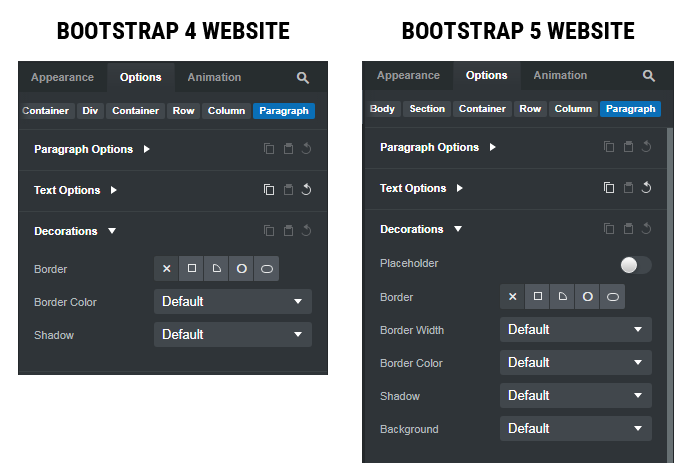Select Row breadcrumb in Bootstrap 4 panel
The image size is (693, 463).
[183, 111]
